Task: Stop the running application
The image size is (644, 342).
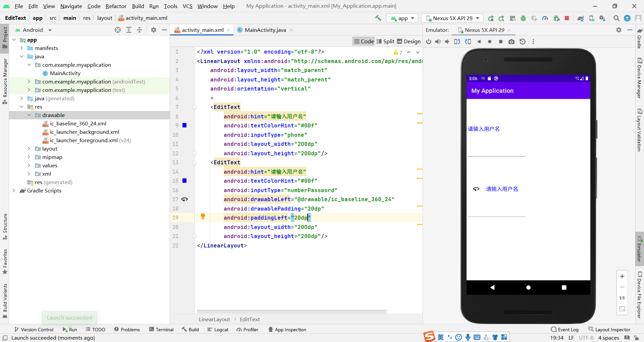Action: [567, 18]
